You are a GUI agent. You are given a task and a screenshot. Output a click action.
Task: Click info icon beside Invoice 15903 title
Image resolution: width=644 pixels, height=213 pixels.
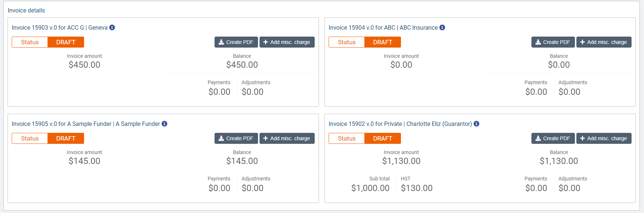click(112, 27)
